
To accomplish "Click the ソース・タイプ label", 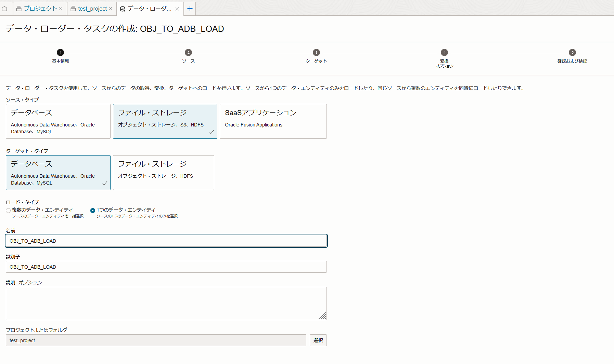I will pyautogui.click(x=22, y=100).
